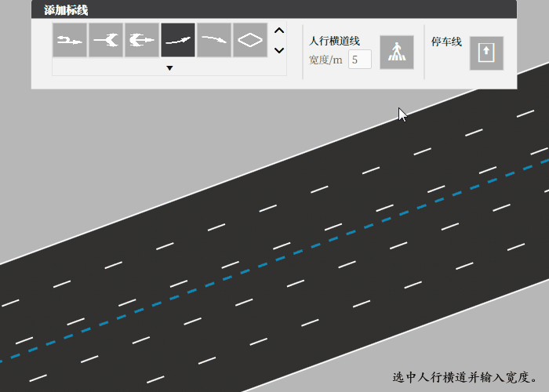This screenshot has height=392, width=549.
Task: Select the merge-right curved arrow marking
Action: pyautogui.click(x=214, y=40)
